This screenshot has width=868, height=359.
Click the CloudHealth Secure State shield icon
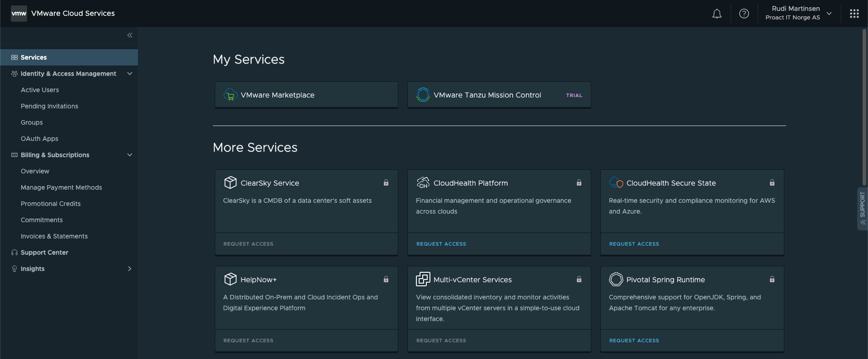[x=616, y=182]
